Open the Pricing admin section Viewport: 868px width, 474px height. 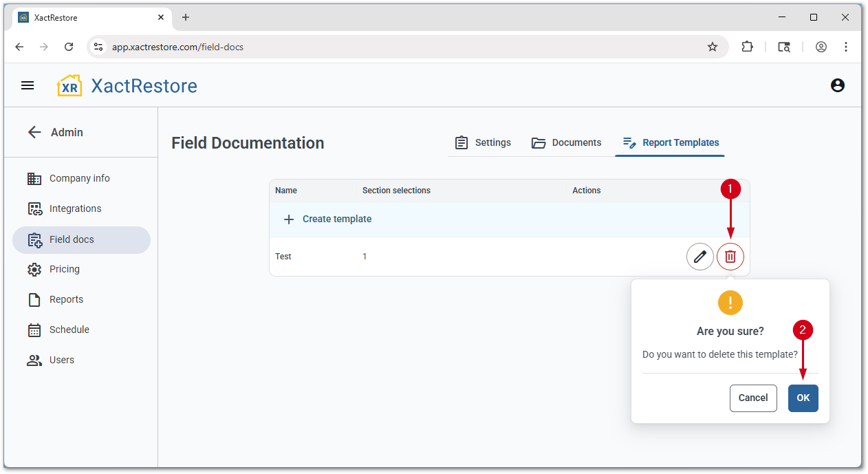[64, 269]
